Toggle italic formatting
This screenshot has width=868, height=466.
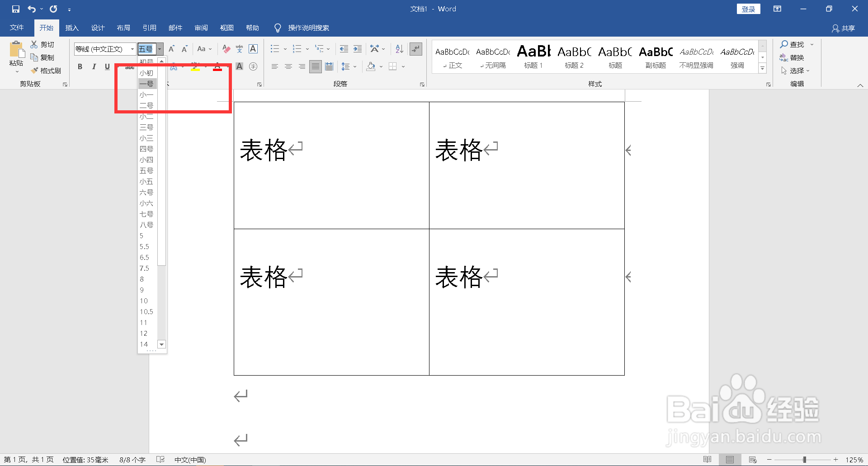click(94, 66)
